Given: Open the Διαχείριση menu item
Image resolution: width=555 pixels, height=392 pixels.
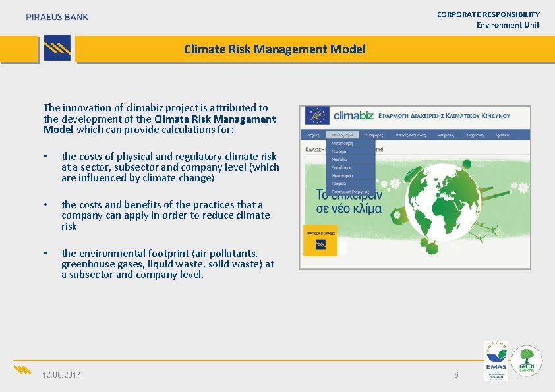Looking at the screenshot, I should pyautogui.click(x=475, y=135).
